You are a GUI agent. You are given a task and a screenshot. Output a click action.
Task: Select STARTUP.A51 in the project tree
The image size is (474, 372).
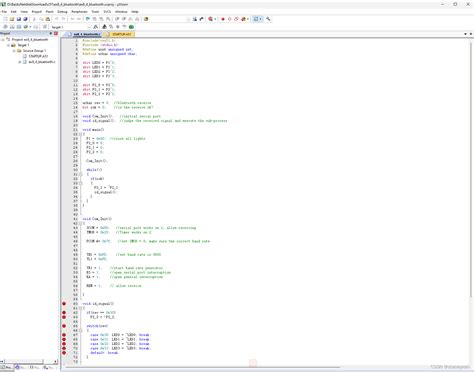(x=38, y=56)
